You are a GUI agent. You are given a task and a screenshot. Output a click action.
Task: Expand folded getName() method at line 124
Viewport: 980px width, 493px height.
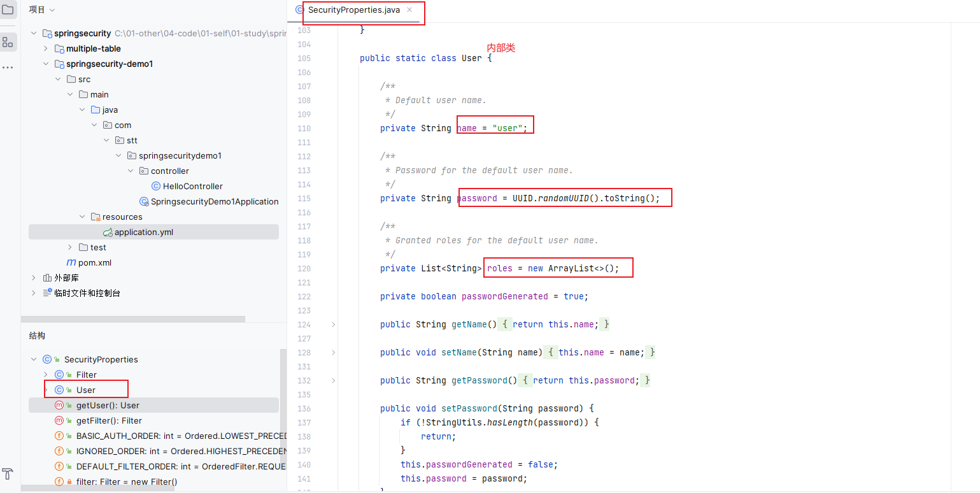pos(333,324)
